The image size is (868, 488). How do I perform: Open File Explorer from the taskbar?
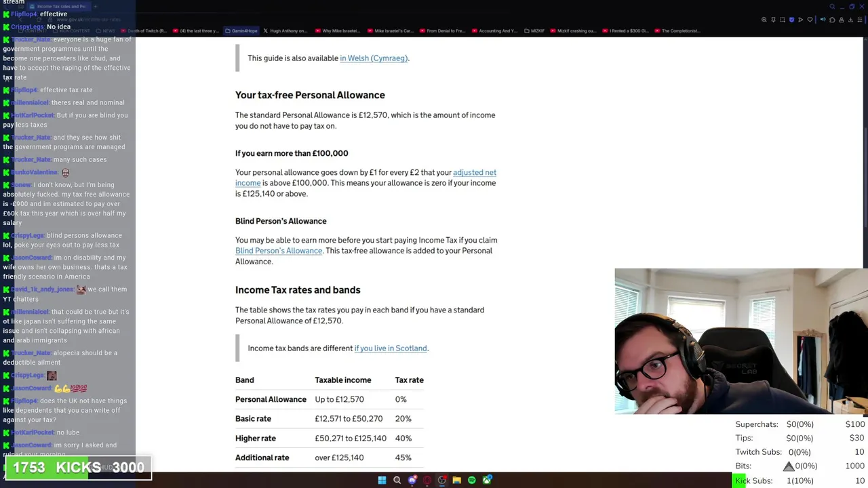[x=457, y=481]
